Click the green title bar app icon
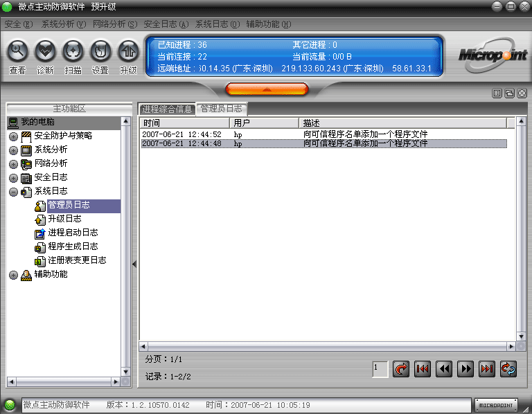 pyautogui.click(x=7, y=7)
